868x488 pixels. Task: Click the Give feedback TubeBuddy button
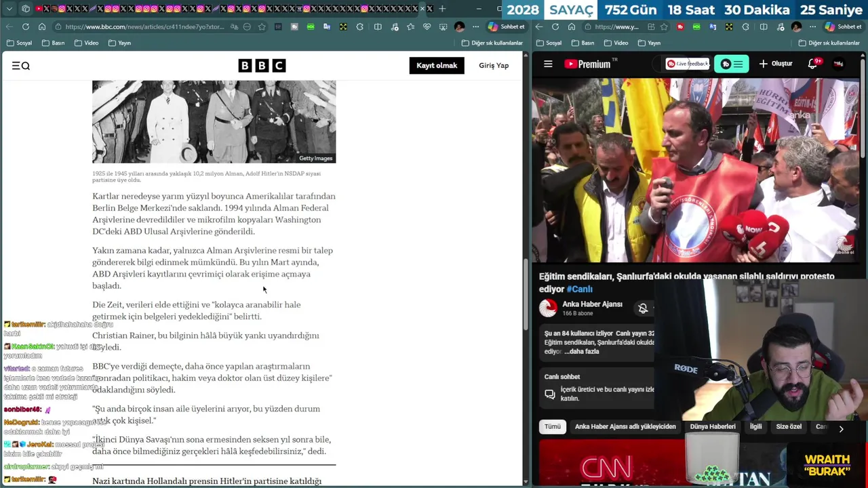coord(687,64)
